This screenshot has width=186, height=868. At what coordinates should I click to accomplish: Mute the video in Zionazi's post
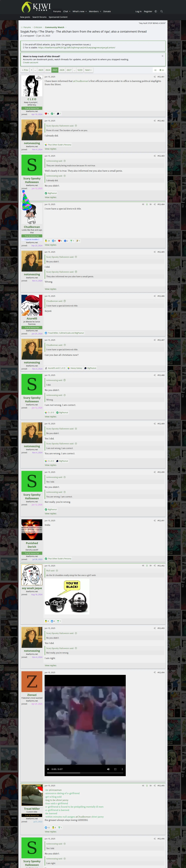108,769
